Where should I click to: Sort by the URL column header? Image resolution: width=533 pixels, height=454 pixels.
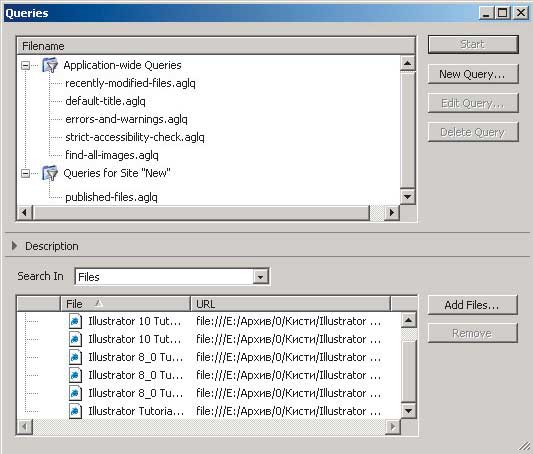click(291, 304)
